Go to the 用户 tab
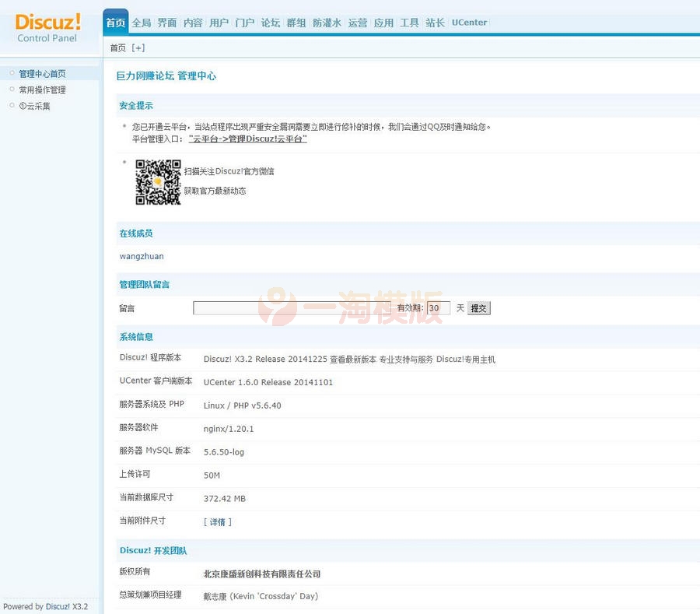Viewport: 700px width, 614px height. coord(219,23)
